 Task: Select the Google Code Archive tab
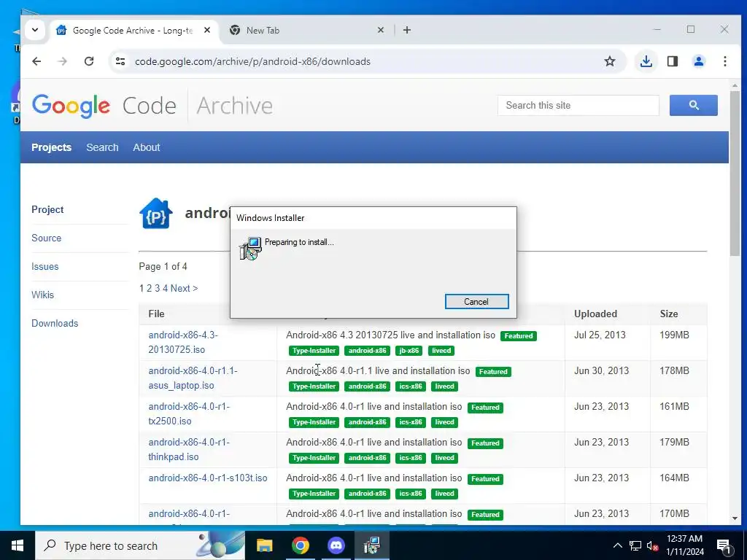point(133,30)
